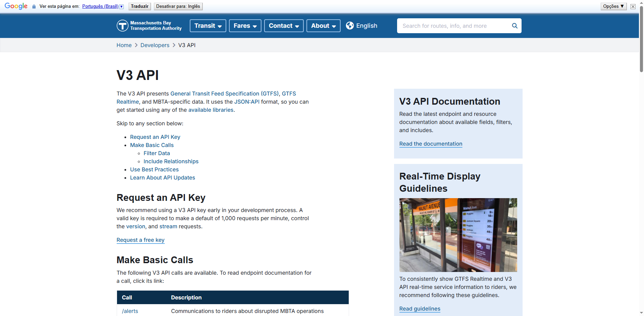The image size is (644, 316).
Task: Jump to Include Relationships section
Action: [171, 161]
